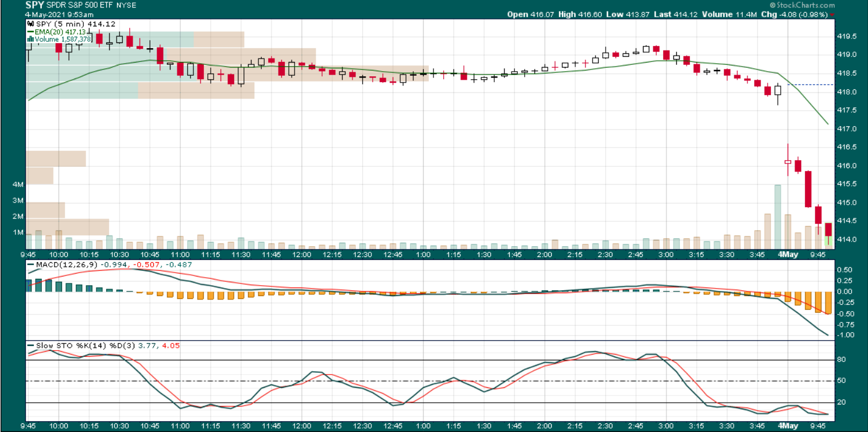Click the 0.00 label on the MACD axis
The image size is (868, 432).
point(844,291)
